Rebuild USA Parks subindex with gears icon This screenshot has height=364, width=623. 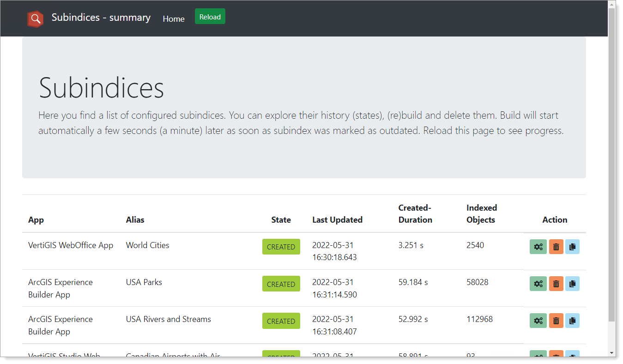[538, 284]
